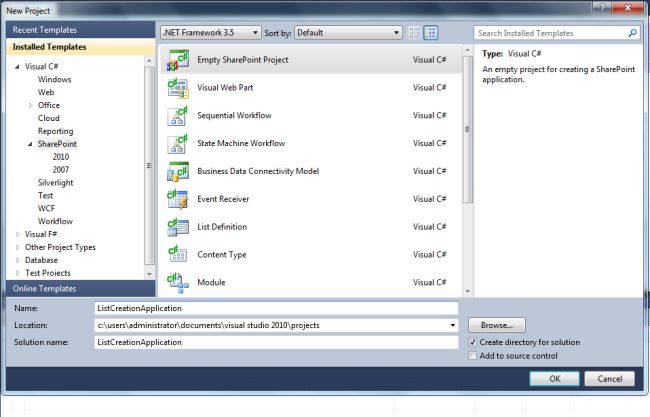Select the Web tree item
This screenshot has height=417, width=650.
(x=46, y=92)
